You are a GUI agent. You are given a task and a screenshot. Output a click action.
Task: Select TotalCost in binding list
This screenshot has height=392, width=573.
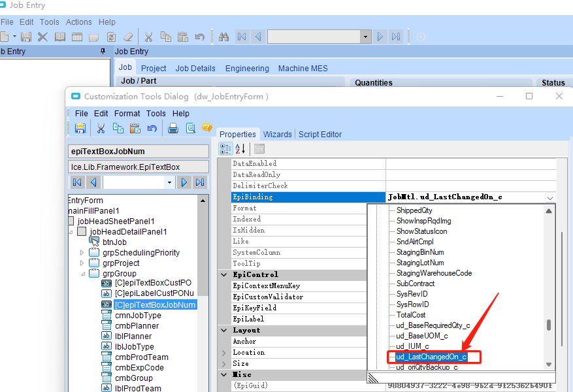tap(411, 315)
